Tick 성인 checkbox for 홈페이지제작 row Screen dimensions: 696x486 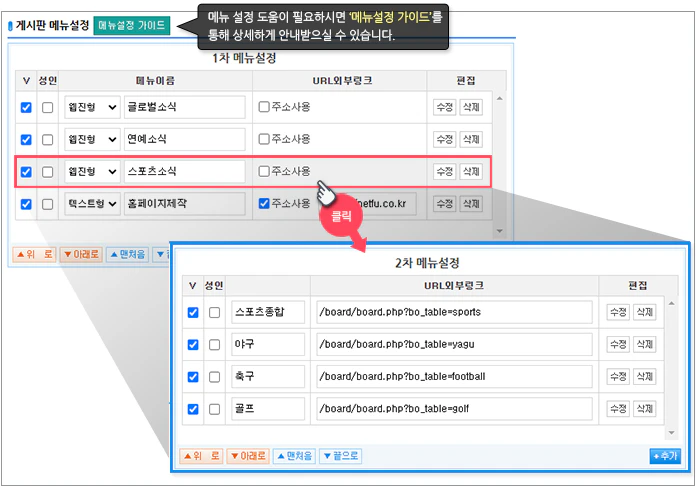tap(47, 204)
